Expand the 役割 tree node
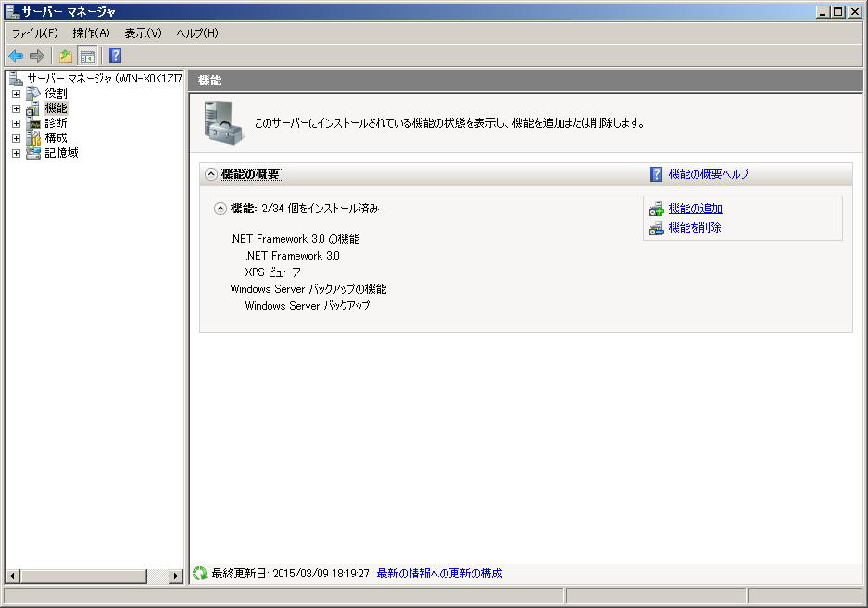868x608 pixels. (x=16, y=94)
